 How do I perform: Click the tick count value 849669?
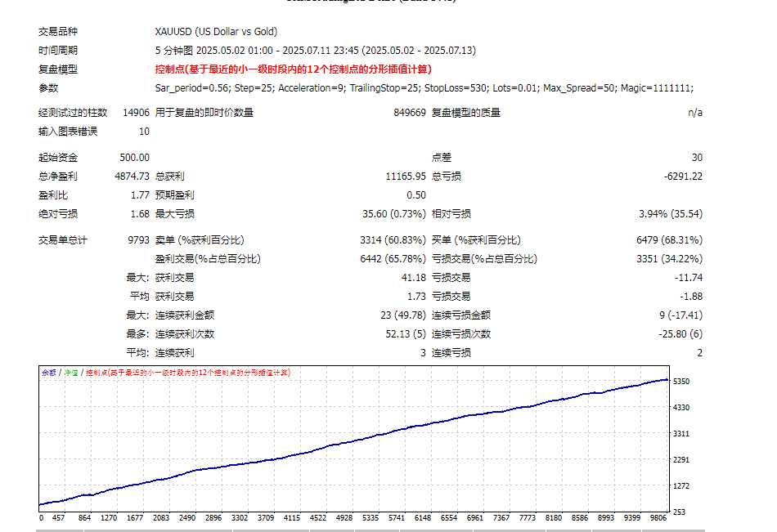coord(410,113)
